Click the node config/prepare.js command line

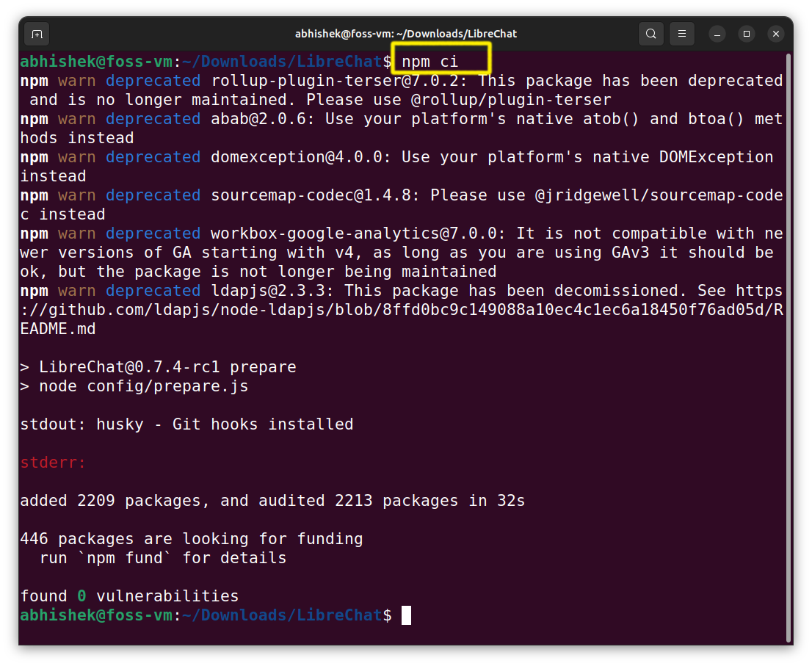point(134,386)
